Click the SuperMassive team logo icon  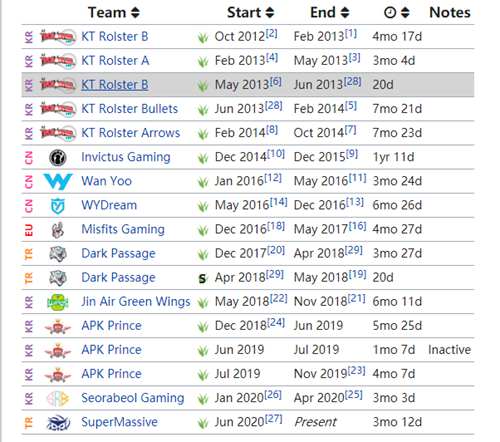pyautogui.click(x=58, y=423)
